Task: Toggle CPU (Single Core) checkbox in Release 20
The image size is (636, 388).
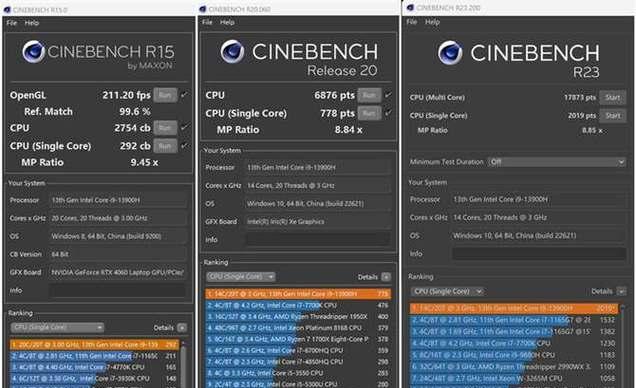Action: pyautogui.click(x=389, y=113)
